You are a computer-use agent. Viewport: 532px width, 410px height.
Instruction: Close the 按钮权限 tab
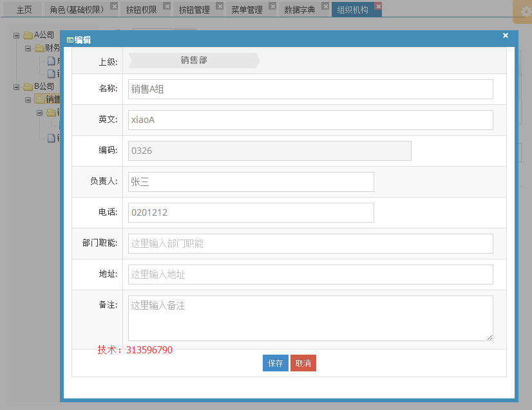(167, 6)
